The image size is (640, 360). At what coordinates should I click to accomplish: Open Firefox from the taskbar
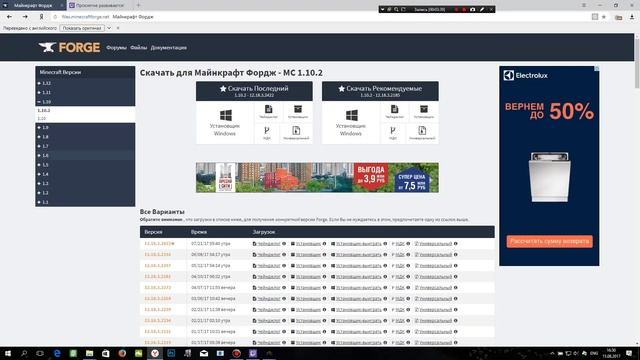122,353
